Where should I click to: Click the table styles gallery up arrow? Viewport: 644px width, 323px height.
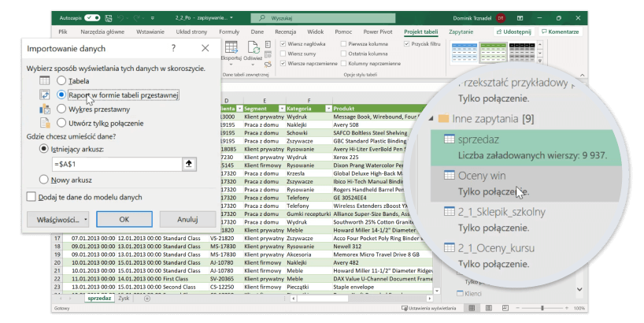(540, 45)
